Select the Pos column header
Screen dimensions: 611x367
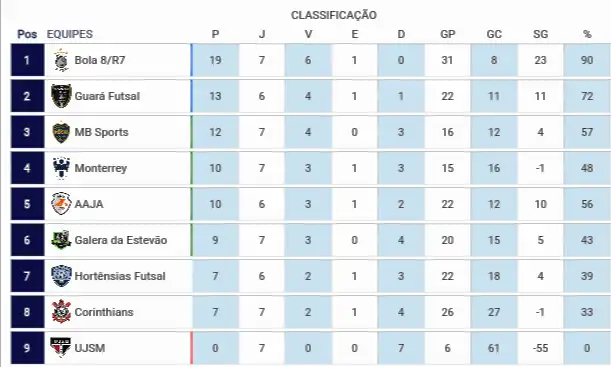[x=27, y=34]
